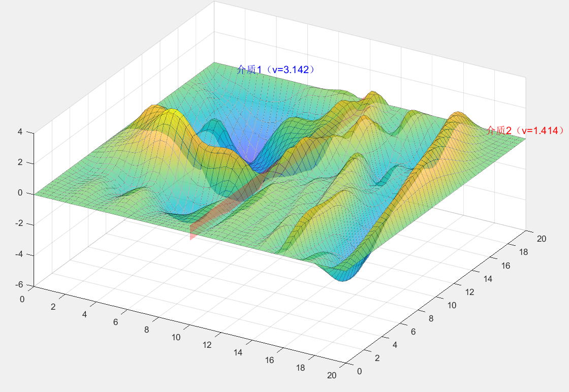
Task: Click tick label '12' on the right-side depth axis
Action: (x=470, y=292)
